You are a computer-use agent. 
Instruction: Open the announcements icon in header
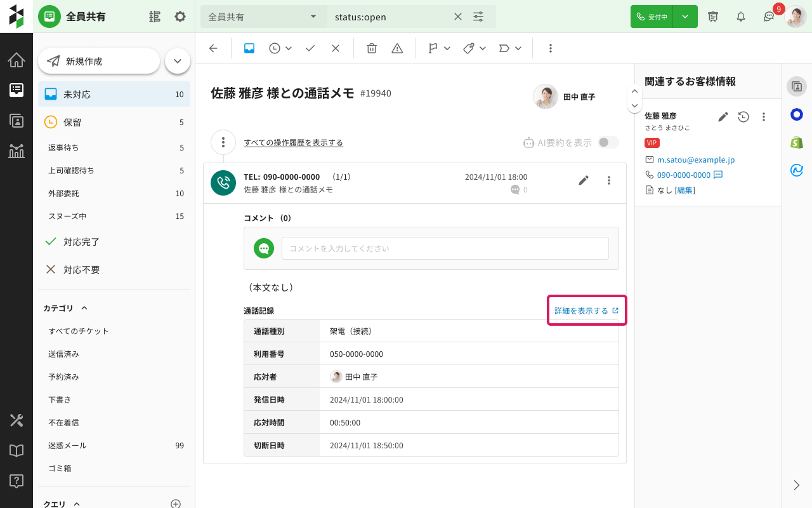coord(713,17)
